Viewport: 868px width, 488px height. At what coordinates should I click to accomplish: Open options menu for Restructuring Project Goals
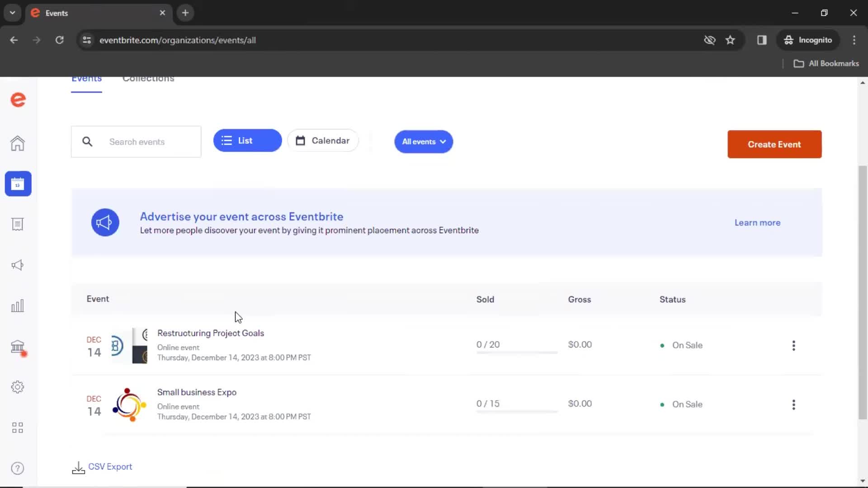click(793, 346)
